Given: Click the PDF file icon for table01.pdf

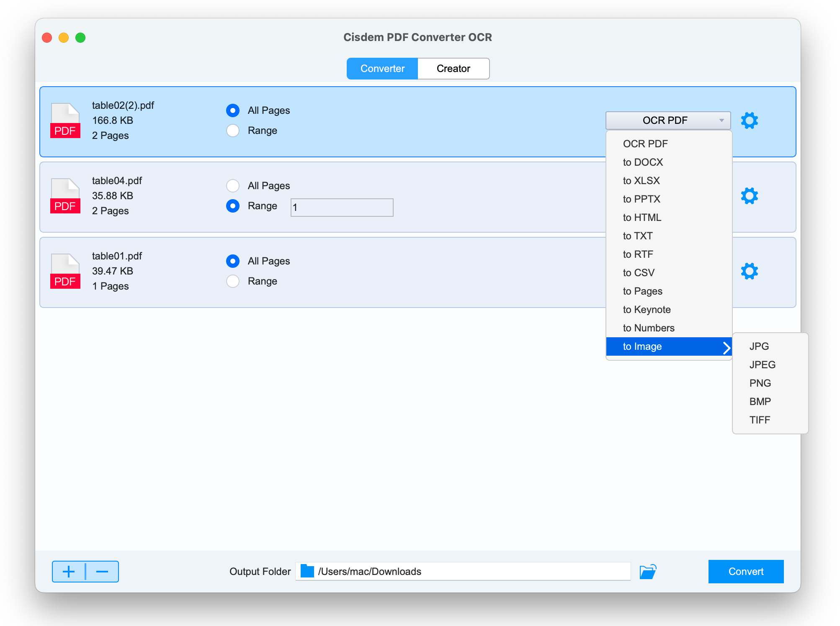Looking at the screenshot, I should (65, 271).
